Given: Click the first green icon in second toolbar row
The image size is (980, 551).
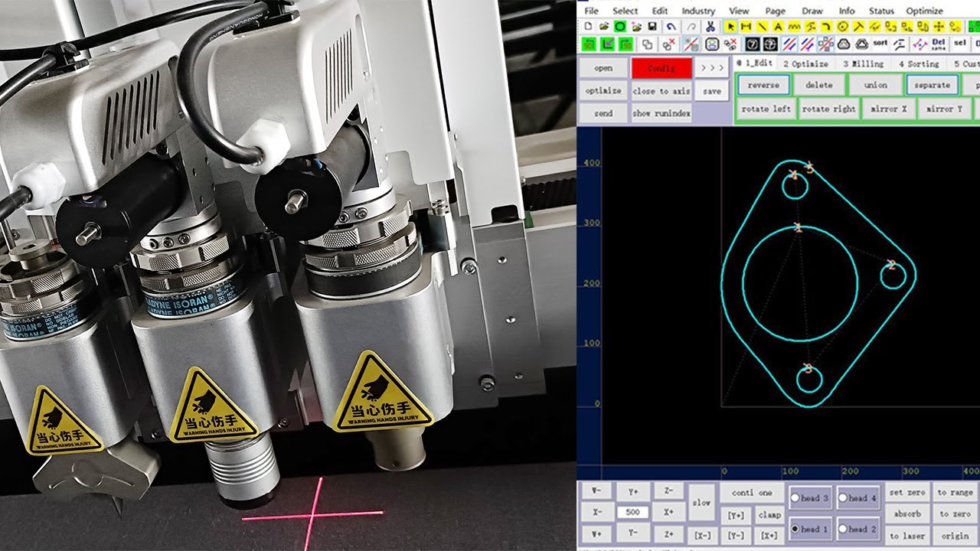Looking at the screenshot, I should (589, 44).
